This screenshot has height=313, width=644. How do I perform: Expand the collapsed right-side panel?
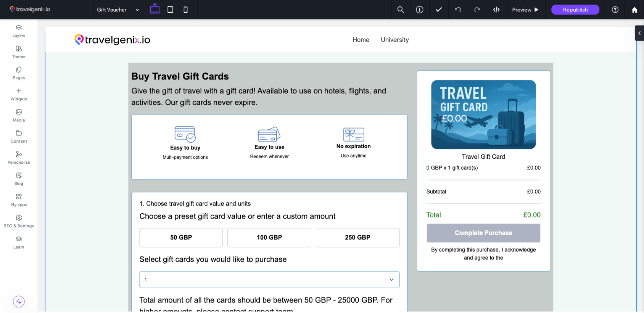(x=639, y=33)
